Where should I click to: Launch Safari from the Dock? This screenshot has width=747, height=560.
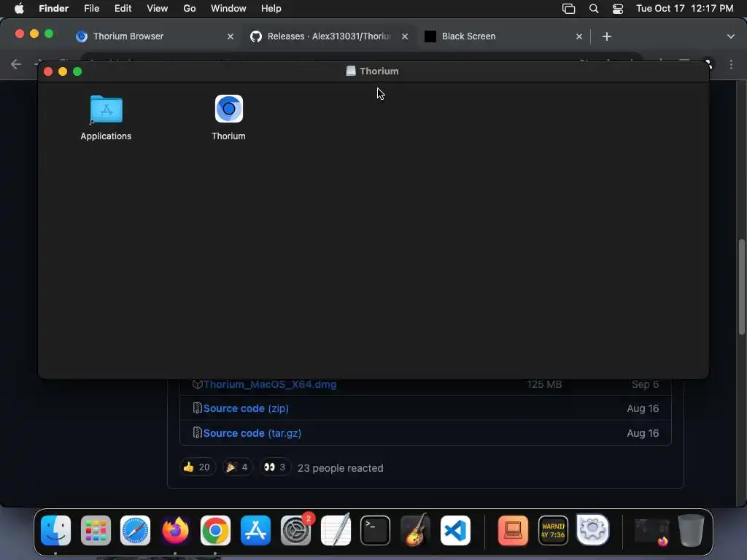135,531
